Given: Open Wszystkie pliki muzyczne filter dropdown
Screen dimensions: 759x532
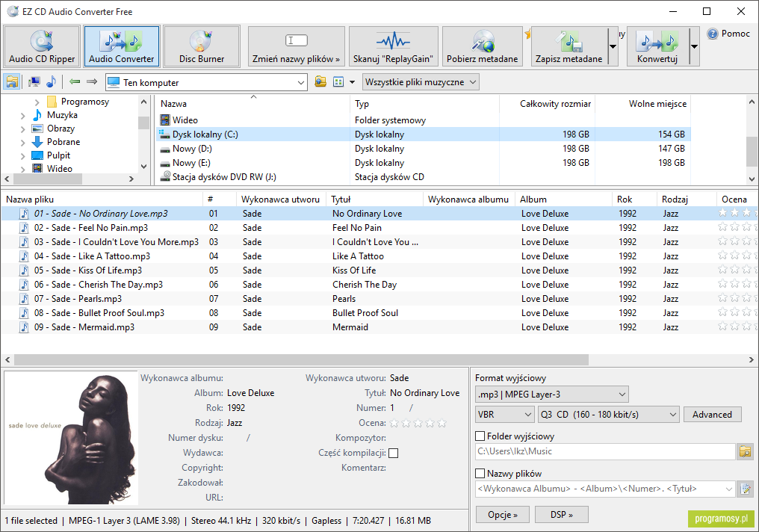Looking at the screenshot, I should click(x=421, y=81).
